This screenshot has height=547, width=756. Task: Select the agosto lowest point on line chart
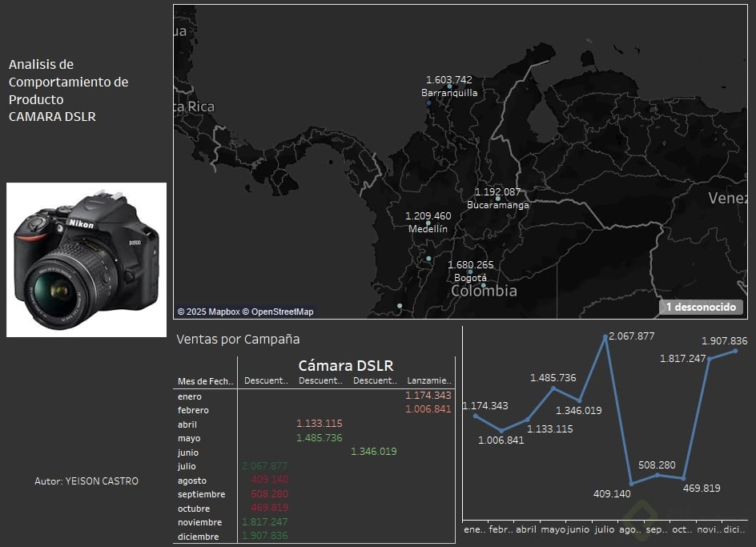click(x=632, y=483)
